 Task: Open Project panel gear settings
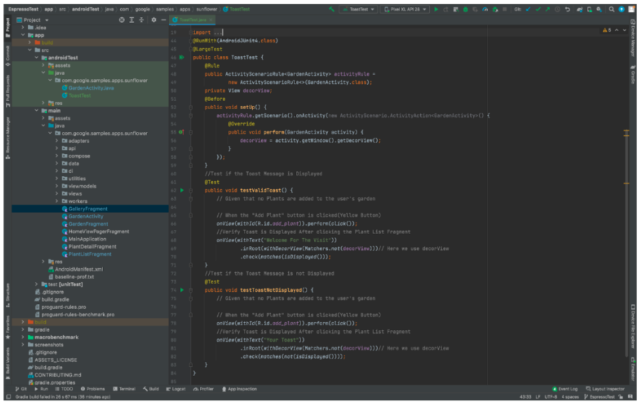tap(153, 20)
